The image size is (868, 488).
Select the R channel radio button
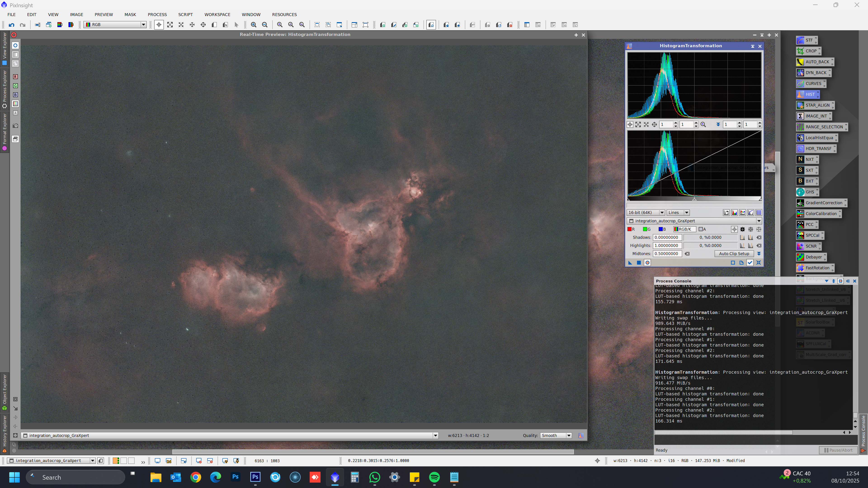coord(631,229)
